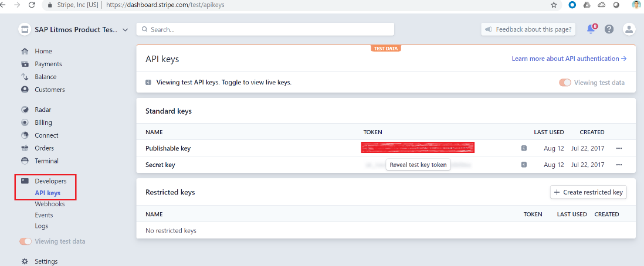Screen dimensions: 644x266
Task: Click Feedback about this page button
Action: pyautogui.click(x=528, y=29)
